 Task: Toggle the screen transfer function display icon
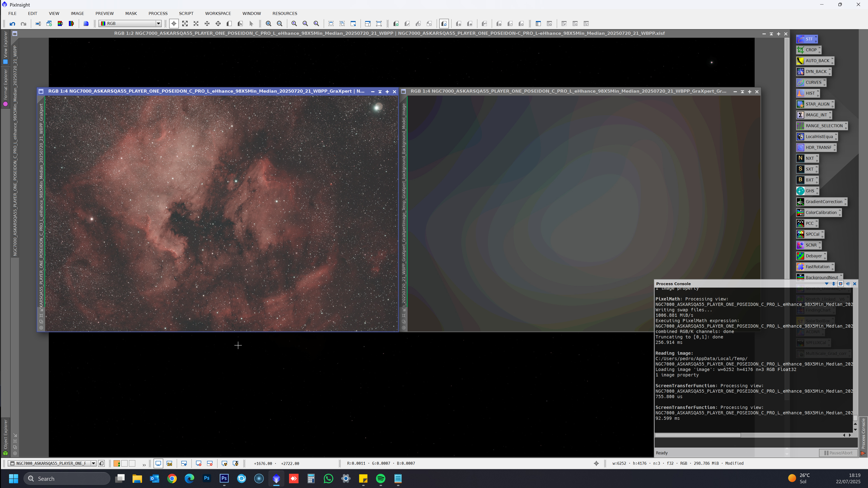[158, 463]
